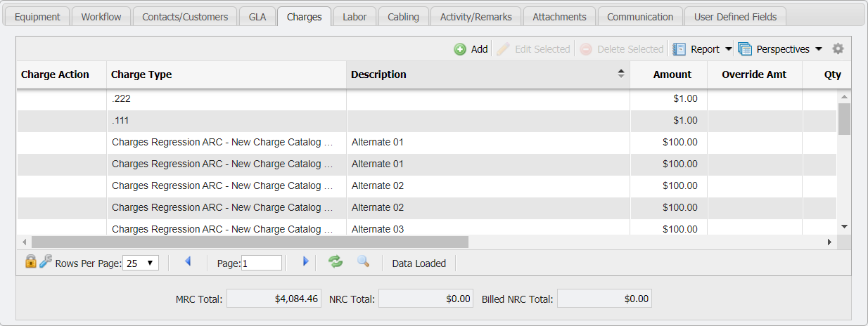Image resolution: width=868 pixels, height=326 pixels.
Task: Go to previous page arrow
Action: coord(188,262)
